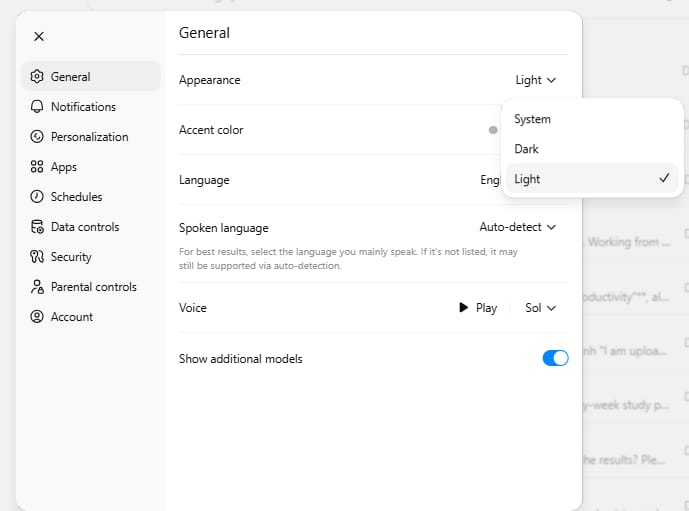Click the Schedules clock icon
Image resolution: width=689 pixels, height=511 pixels.
point(37,196)
